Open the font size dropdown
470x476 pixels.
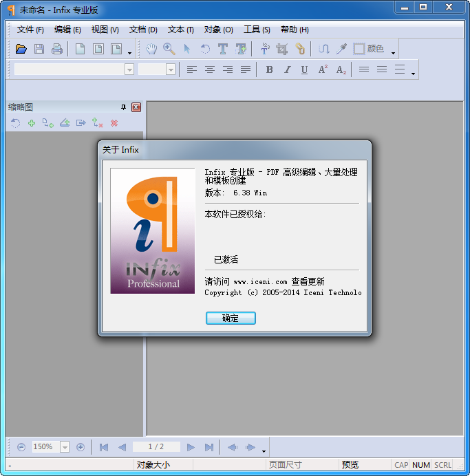pos(171,70)
